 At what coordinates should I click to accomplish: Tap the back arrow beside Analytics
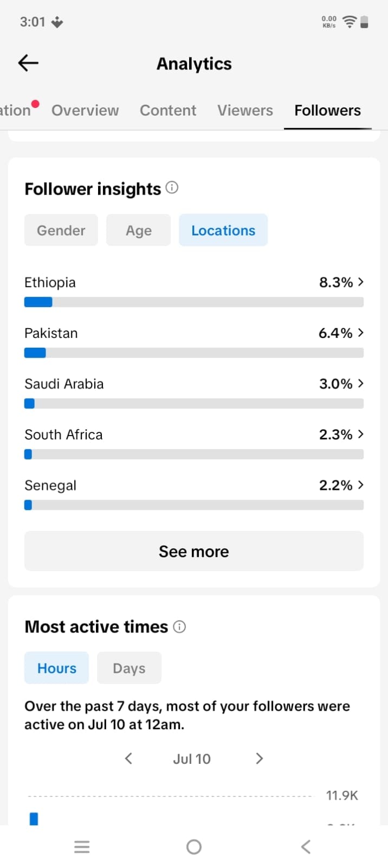click(x=28, y=63)
